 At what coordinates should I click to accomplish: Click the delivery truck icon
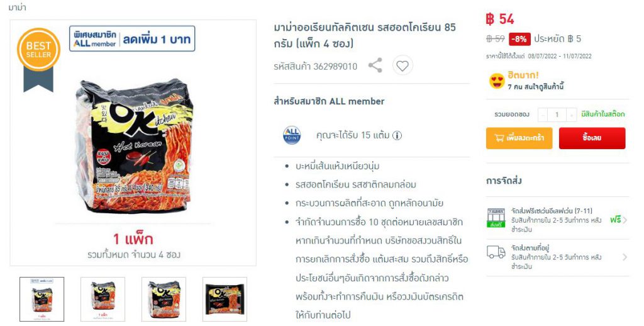click(496, 252)
